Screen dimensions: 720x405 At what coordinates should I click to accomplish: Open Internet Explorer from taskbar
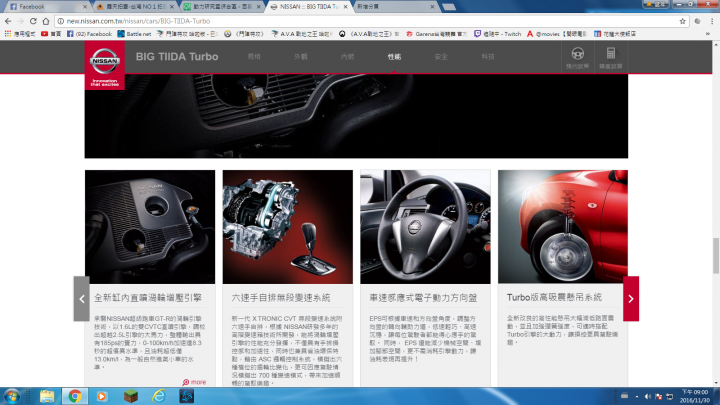(159, 396)
